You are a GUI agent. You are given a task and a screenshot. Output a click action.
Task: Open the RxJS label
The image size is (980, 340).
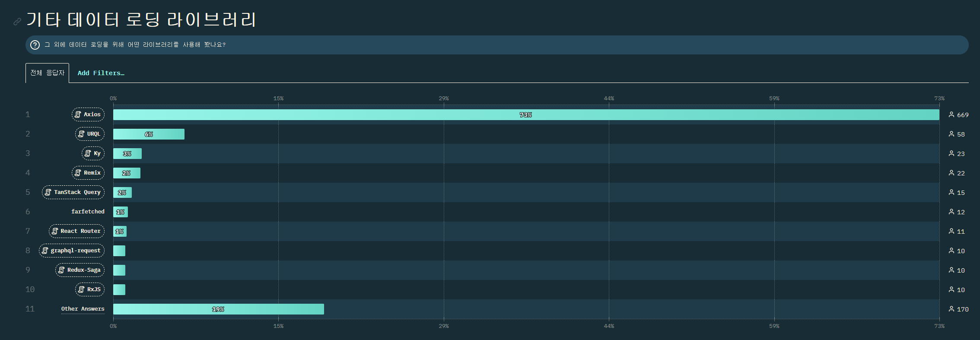coord(90,289)
